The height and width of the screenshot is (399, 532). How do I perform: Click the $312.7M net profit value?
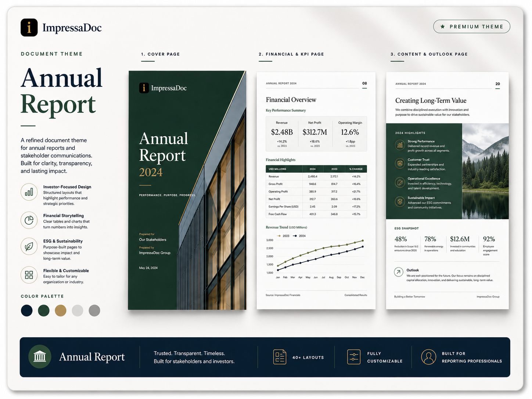(x=315, y=132)
